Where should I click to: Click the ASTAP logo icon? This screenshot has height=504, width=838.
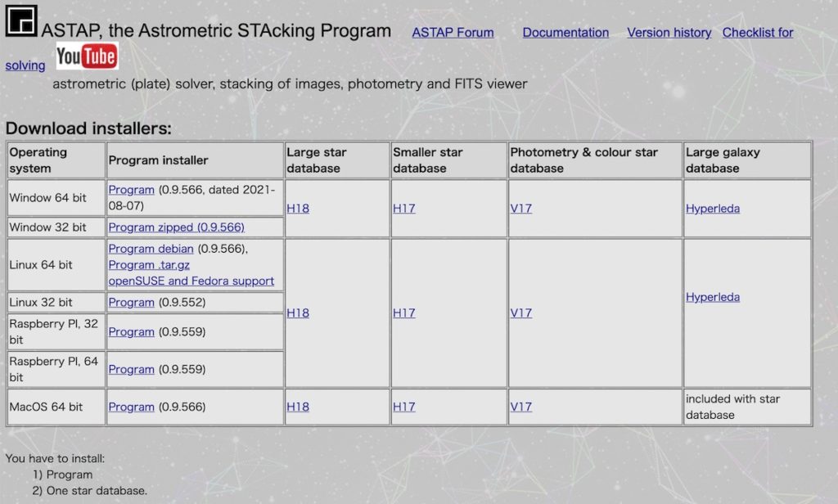[21, 21]
